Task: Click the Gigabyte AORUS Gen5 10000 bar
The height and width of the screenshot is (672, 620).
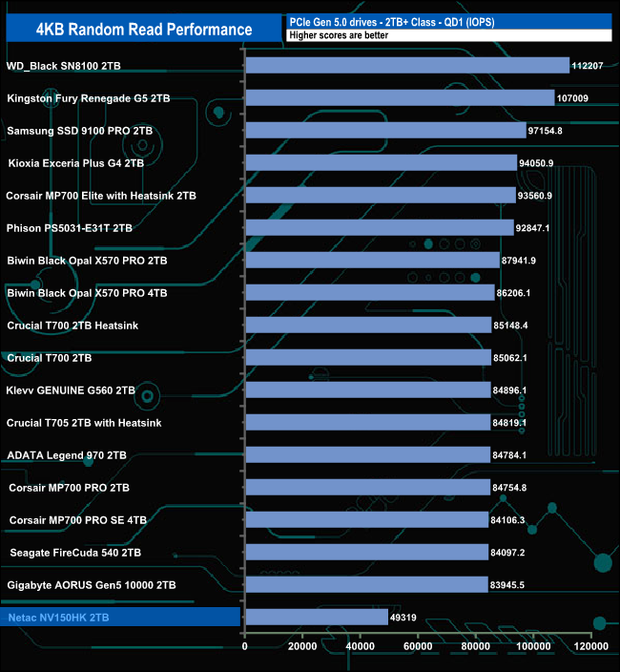Action: pyautogui.click(x=367, y=584)
